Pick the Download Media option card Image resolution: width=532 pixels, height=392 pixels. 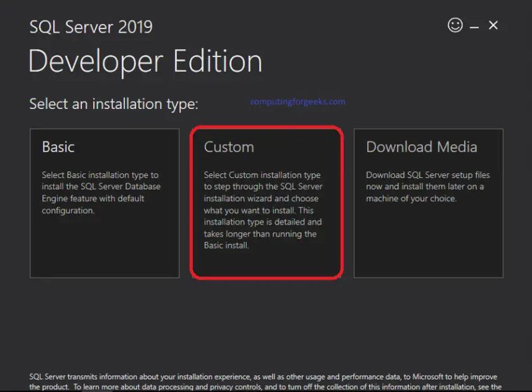click(428, 203)
